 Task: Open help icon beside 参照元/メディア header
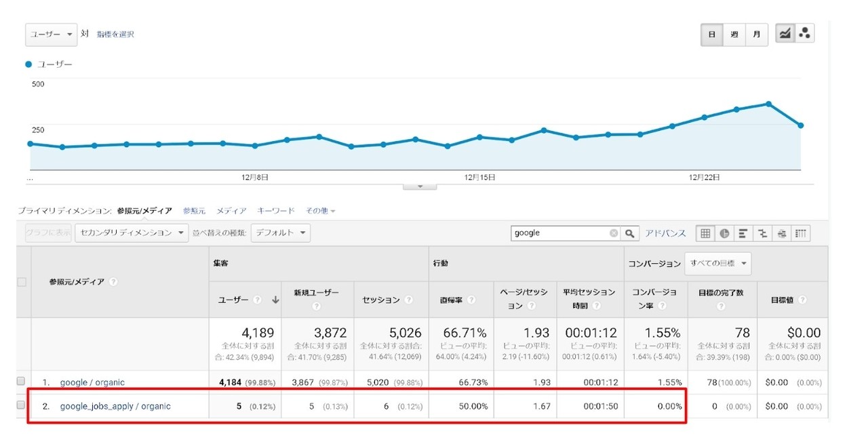[113, 281]
